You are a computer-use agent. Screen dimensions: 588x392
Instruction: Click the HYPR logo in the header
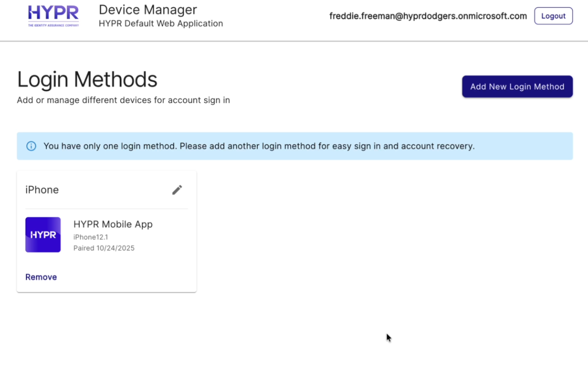click(53, 13)
